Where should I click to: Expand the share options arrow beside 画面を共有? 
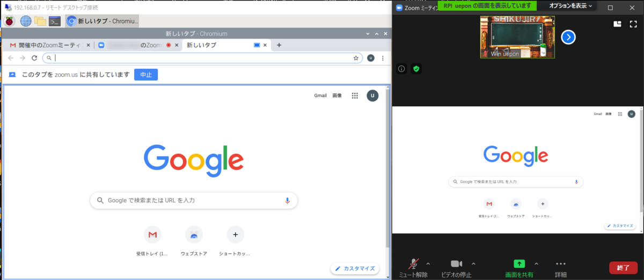pos(536,263)
